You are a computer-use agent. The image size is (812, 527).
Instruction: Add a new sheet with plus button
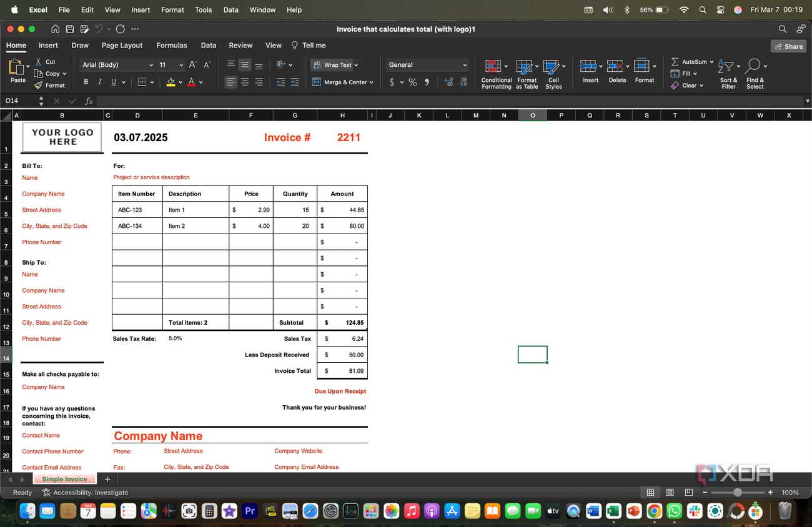107,479
